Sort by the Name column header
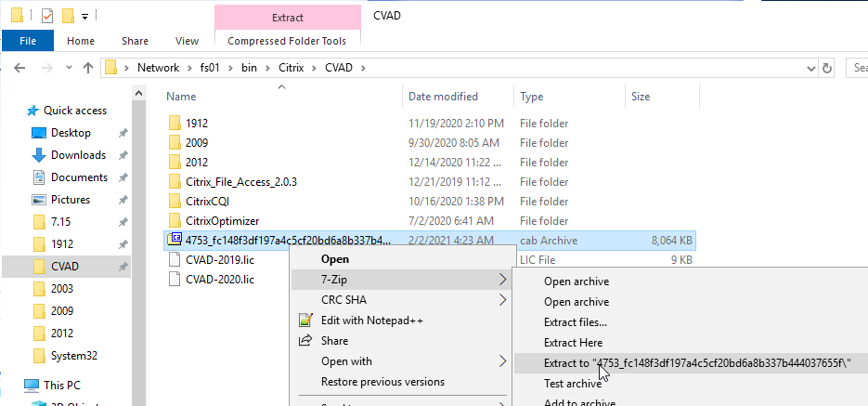 [x=181, y=97]
